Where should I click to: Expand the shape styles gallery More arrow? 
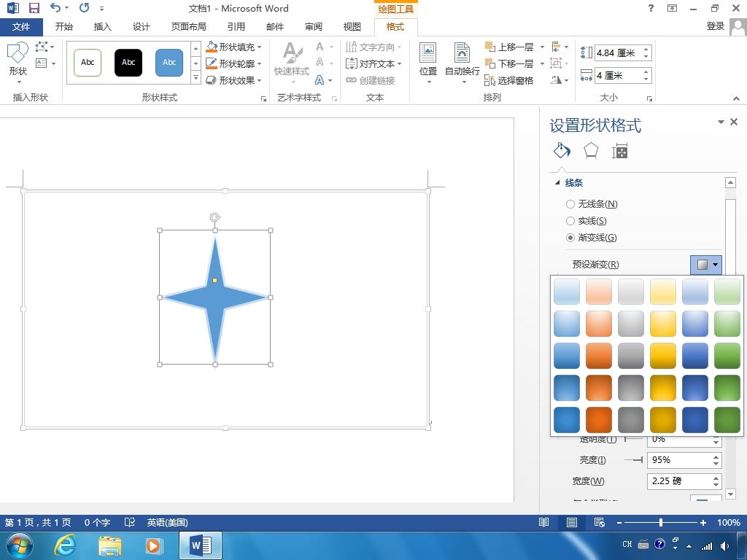click(196, 77)
